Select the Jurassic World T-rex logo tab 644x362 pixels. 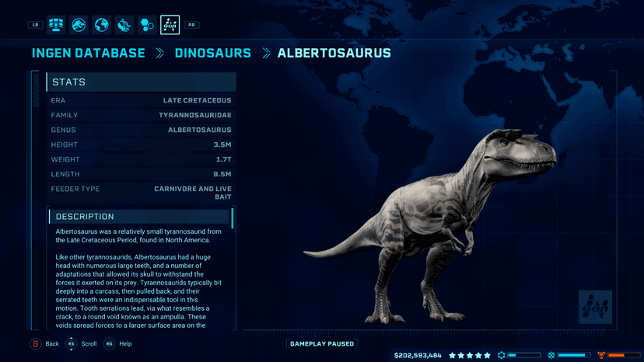tap(79, 25)
